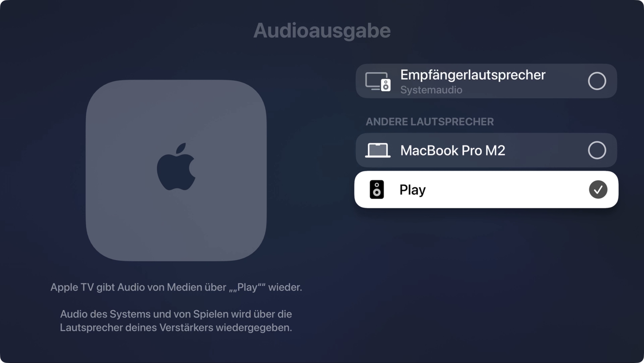Click the Play speaker icon
This screenshot has width=644, height=363.
click(x=377, y=189)
